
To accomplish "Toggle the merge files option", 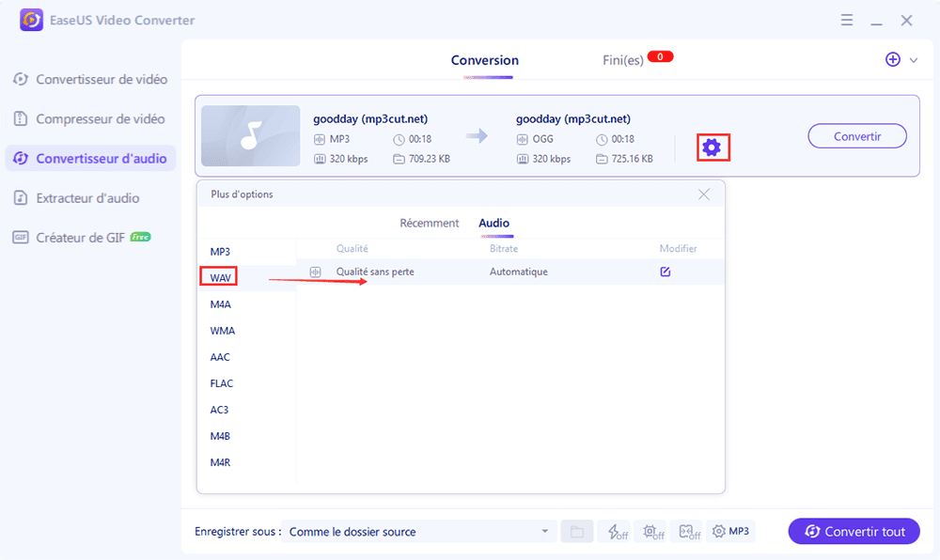I will pyautogui.click(x=688, y=531).
